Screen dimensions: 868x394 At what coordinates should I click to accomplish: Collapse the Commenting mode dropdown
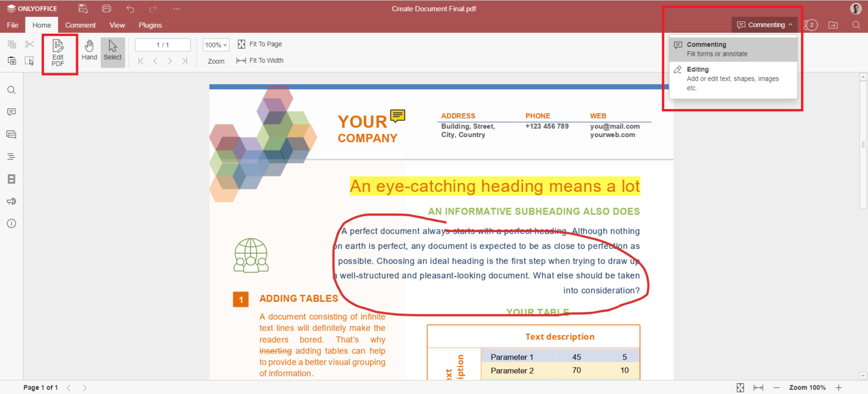coord(764,24)
